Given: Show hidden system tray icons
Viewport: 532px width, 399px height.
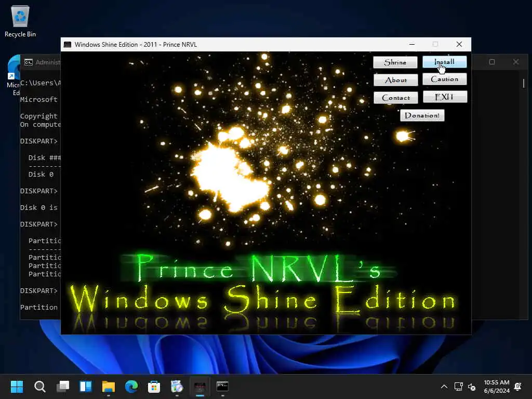Looking at the screenshot, I should point(444,387).
